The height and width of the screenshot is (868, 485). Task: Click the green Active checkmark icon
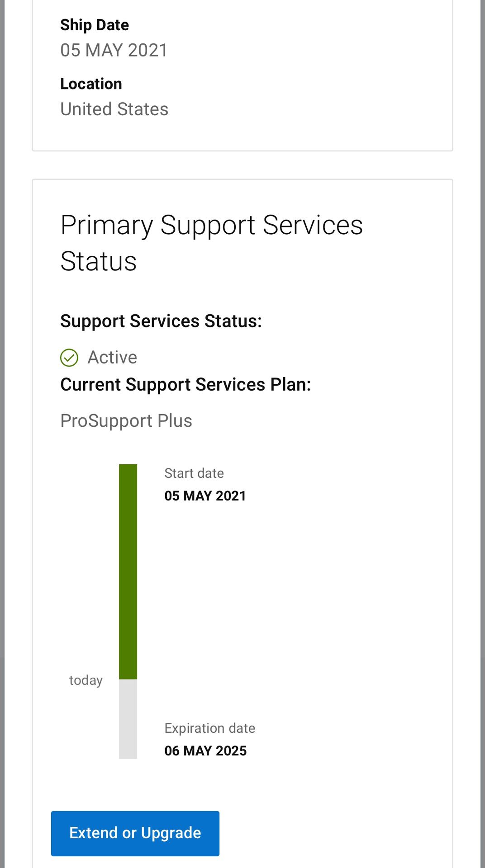tap(69, 358)
